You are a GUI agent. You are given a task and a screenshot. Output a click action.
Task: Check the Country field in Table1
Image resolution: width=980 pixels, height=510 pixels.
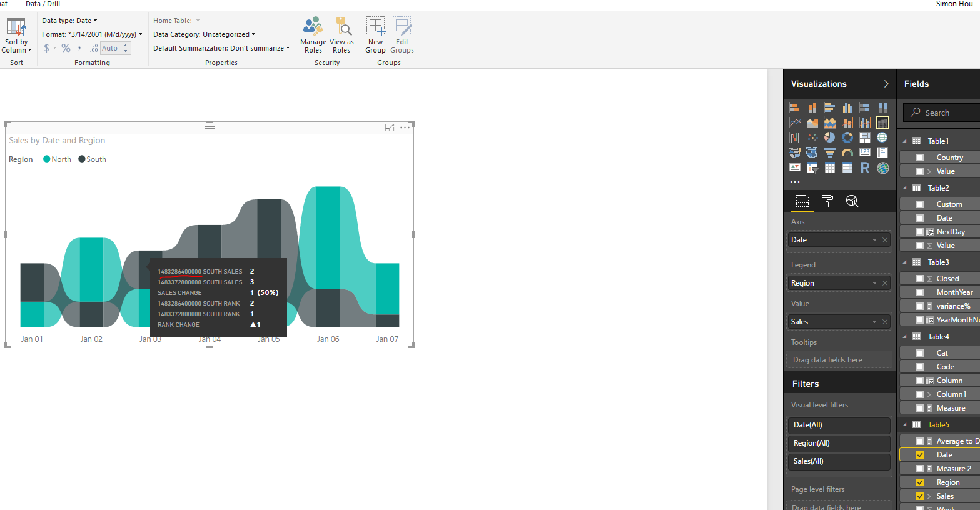(920, 157)
